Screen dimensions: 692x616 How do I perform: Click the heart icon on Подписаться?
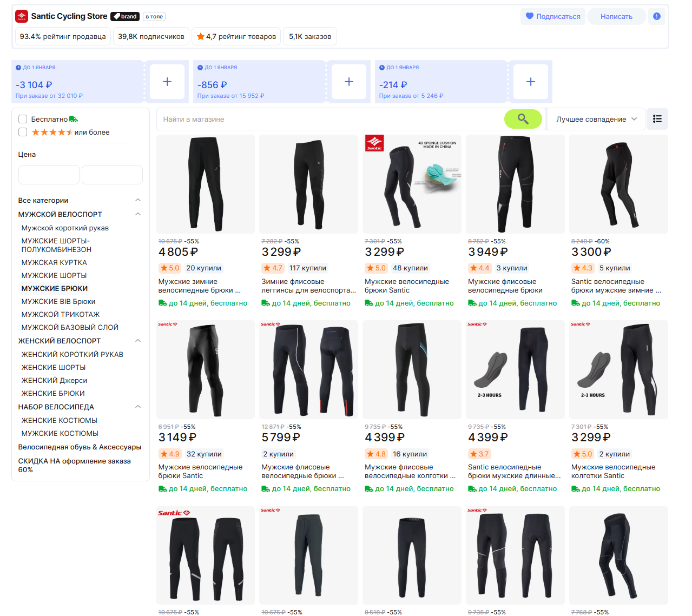point(530,16)
